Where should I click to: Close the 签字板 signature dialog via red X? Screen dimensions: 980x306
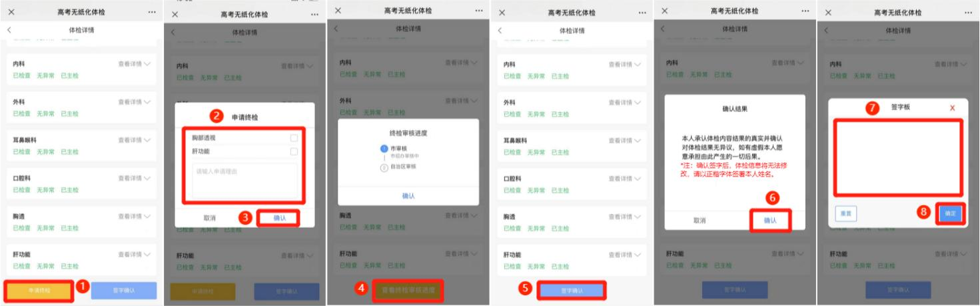pyautogui.click(x=952, y=108)
